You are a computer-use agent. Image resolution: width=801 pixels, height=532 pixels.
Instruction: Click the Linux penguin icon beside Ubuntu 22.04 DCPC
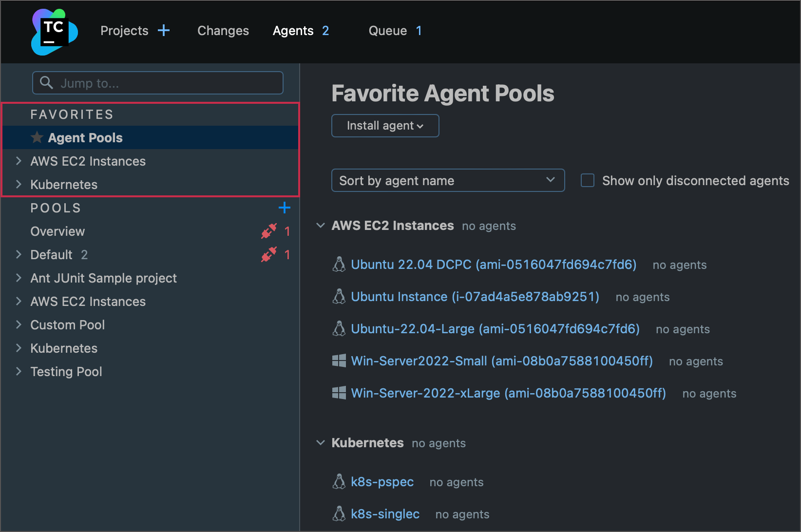(339, 264)
